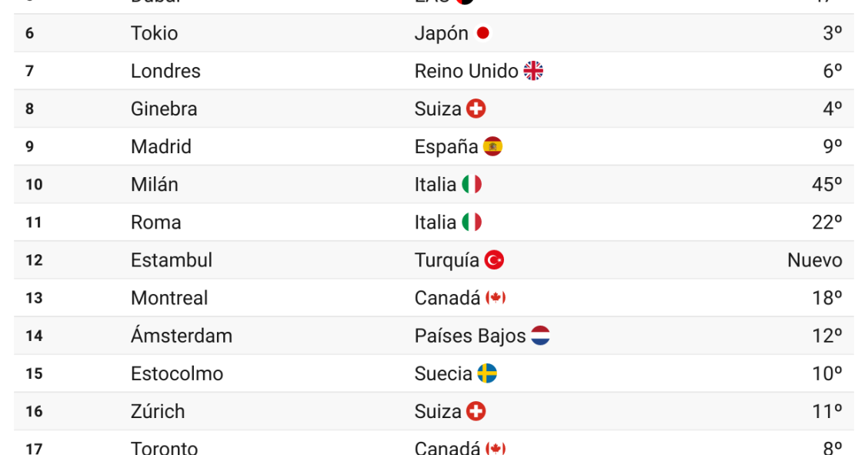The height and width of the screenshot is (455, 868).
Task: Click the rank number 10
Action: pos(34,184)
